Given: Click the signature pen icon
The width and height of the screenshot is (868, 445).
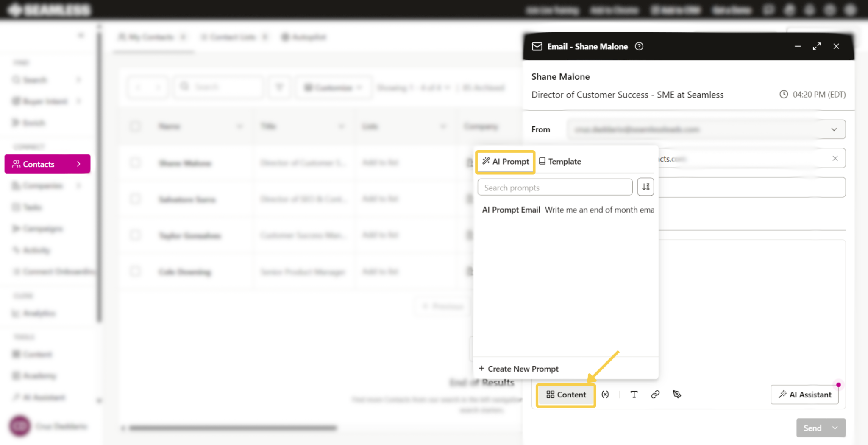Looking at the screenshot, I should pyautogui.click(x=677, y=395).
